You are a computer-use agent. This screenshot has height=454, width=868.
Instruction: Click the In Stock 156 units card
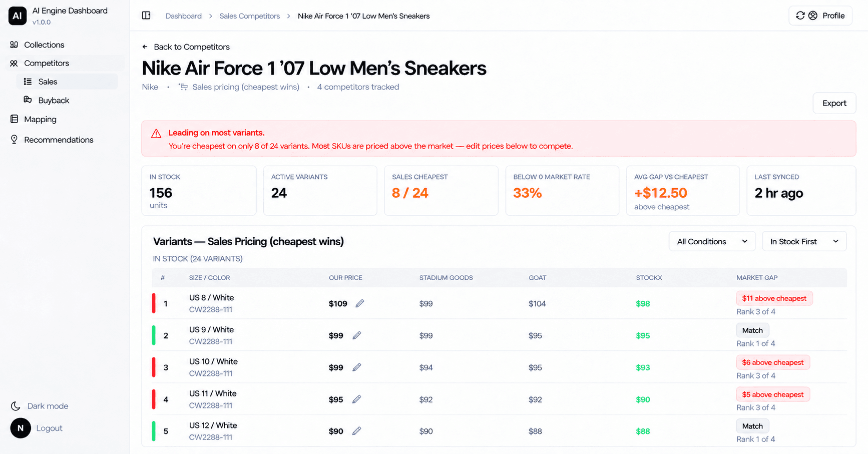click(199, 191)
